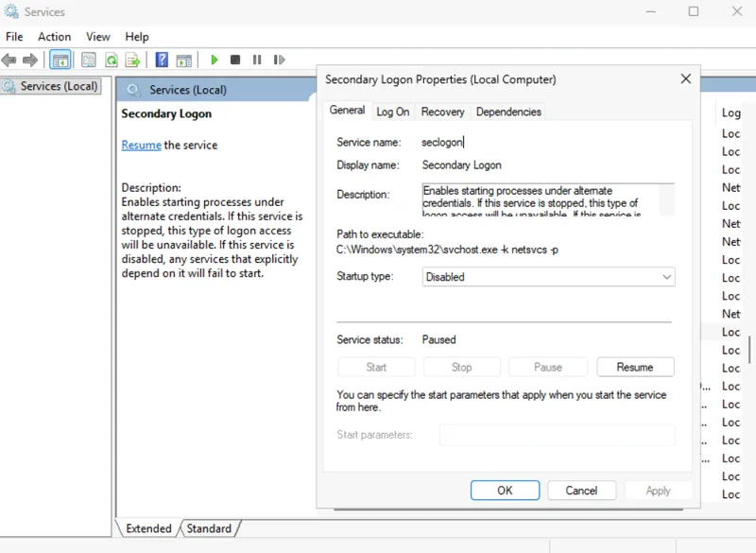Click the Pause Service toolbar icon
756x553 pixels.
tap(257, 60)
